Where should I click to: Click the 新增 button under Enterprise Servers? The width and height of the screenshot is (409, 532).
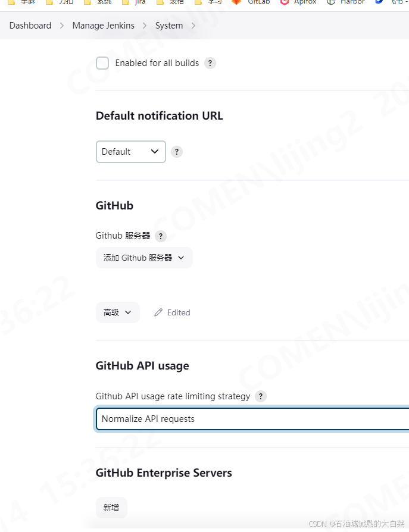click(111, 508)
